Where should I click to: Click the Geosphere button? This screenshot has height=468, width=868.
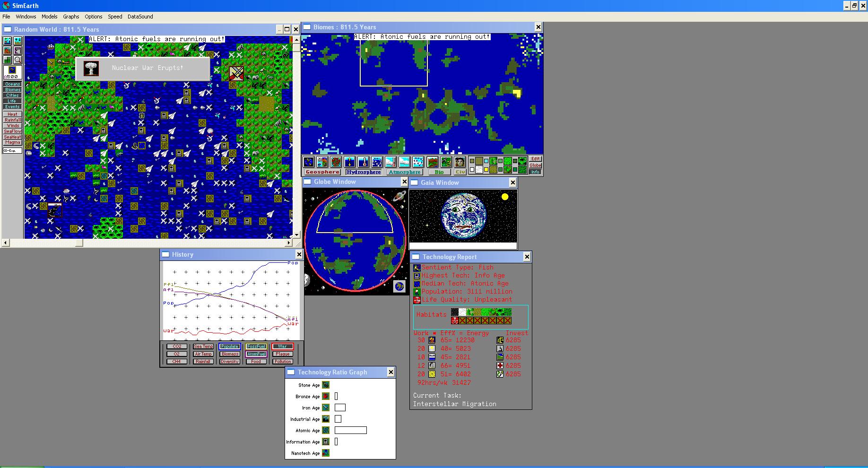(x=322, y=172)
